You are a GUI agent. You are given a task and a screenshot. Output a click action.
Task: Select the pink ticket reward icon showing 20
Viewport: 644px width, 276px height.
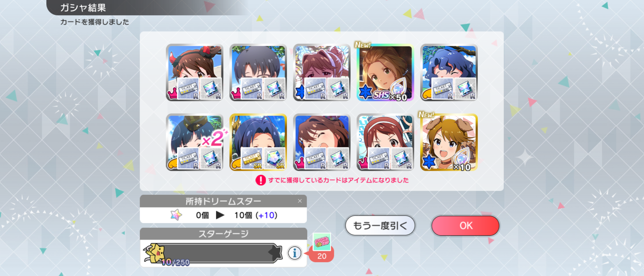(322, 242)
